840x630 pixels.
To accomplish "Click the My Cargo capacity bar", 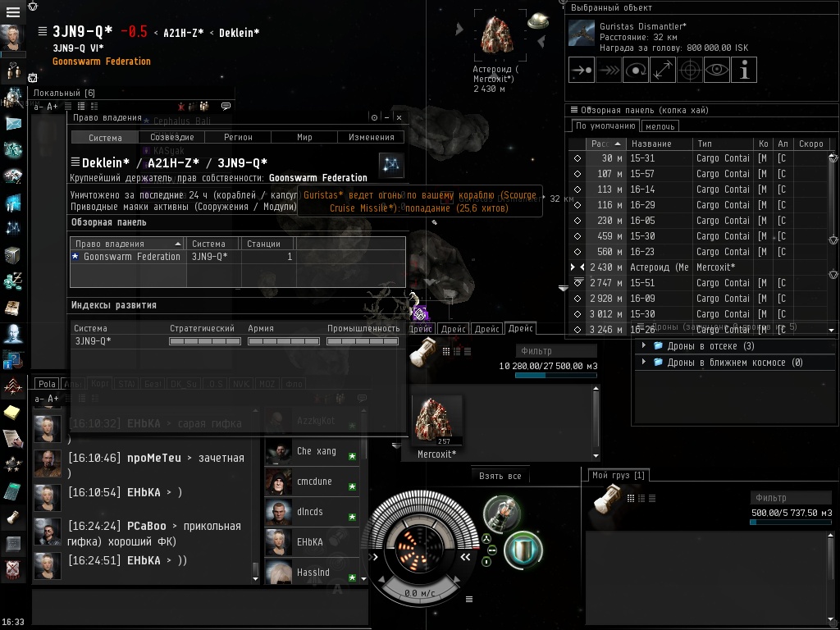I will [x=791, y=523].
